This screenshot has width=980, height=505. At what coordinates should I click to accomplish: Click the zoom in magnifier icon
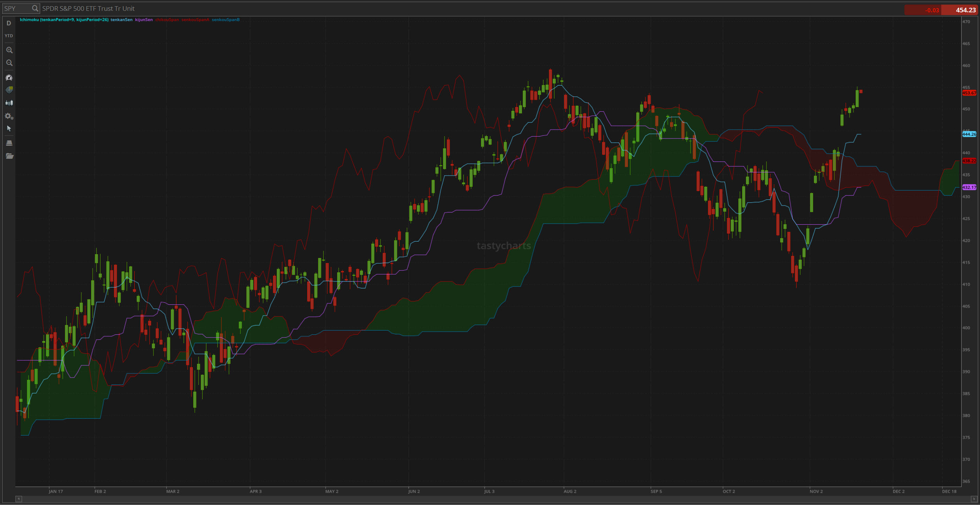pyautogui.click(x=9, y=50)
